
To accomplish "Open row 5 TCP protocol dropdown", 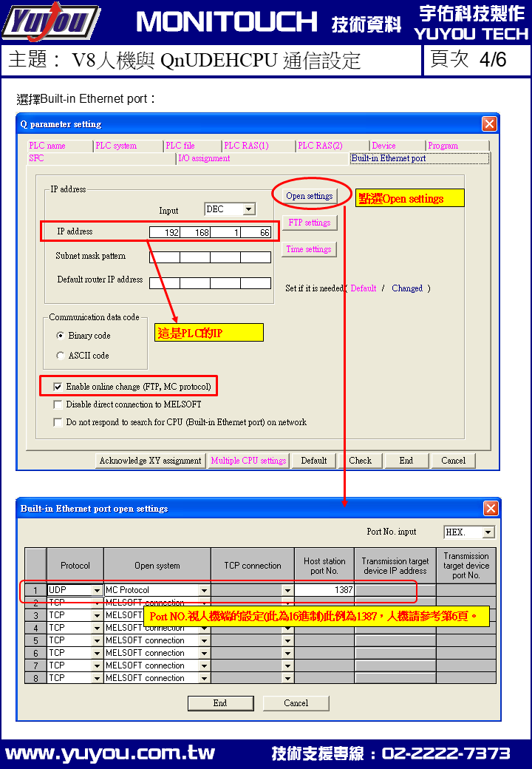I will (97, 640).
